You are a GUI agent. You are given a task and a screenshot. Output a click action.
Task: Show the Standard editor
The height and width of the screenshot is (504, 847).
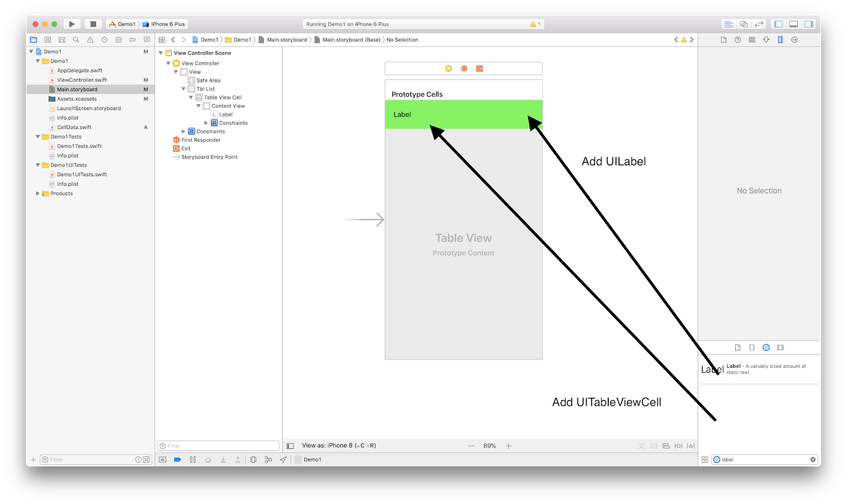click(x=728, y=24)
